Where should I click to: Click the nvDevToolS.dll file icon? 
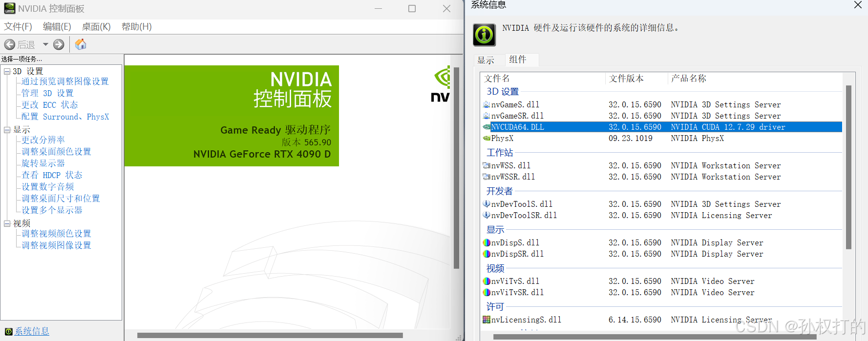point(487,204)
